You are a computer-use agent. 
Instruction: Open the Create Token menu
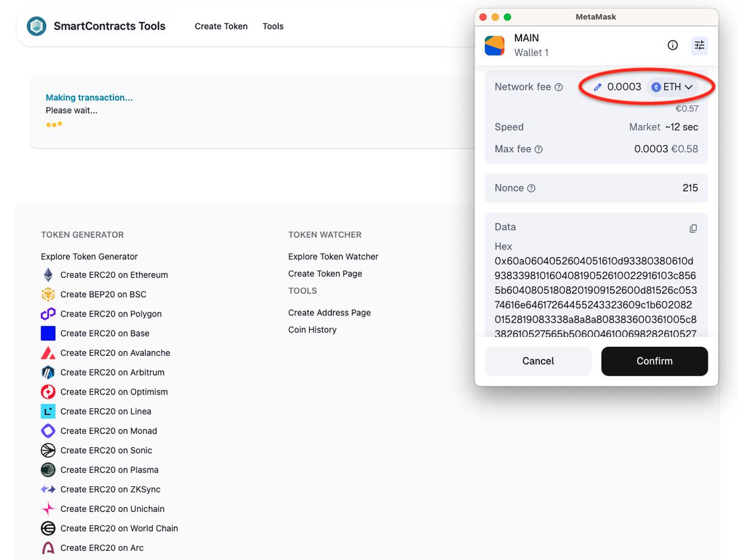pyautogui.click(x=221, y=26)
